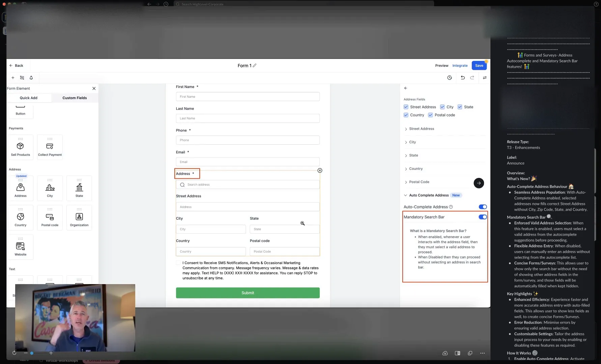This screenshot has width=601, height=364.
Task: Close the Form Element panel
Action: tap(94, 88)
